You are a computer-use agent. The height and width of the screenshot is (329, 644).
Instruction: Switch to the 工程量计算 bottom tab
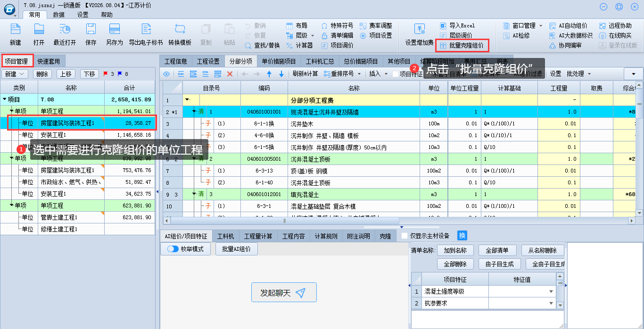point(258,236)
